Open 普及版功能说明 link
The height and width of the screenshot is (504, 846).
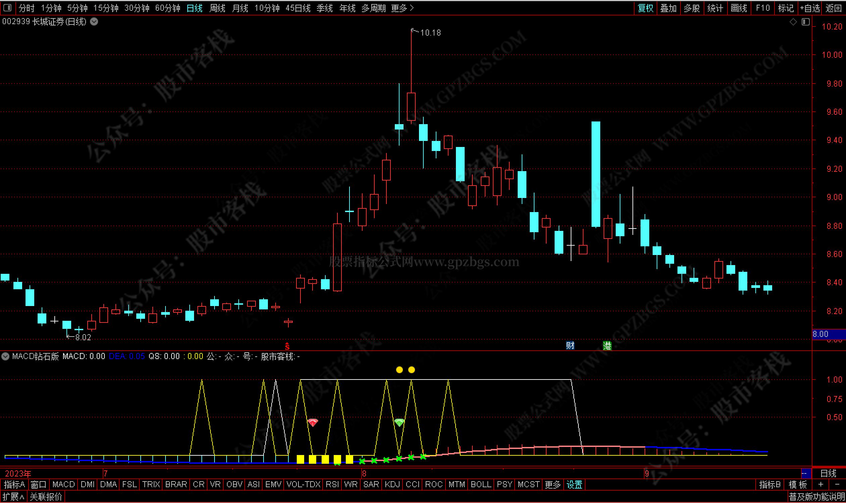coord(816,497)
